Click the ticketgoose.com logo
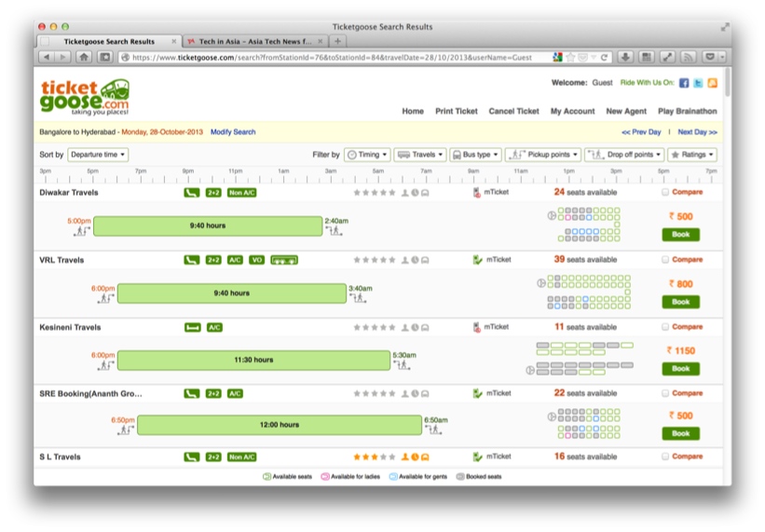This screenshot has height=532, width=765. 85,97
